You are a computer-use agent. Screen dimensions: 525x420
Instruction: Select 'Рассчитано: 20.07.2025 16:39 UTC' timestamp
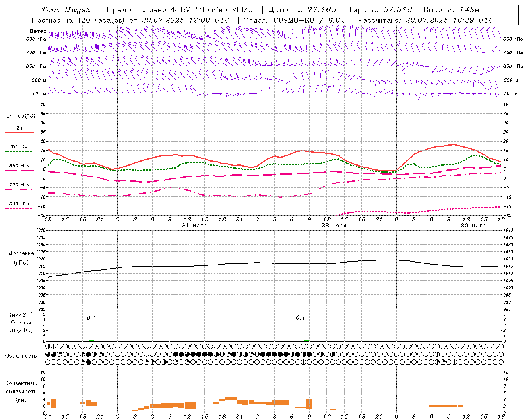[x=426, y=20]
